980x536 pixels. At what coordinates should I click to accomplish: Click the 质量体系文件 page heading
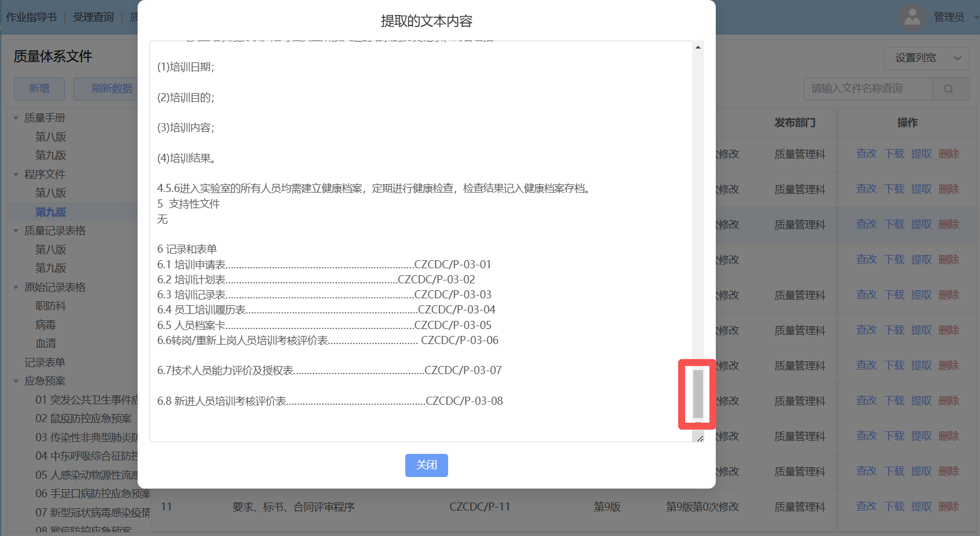pos(53,57)
